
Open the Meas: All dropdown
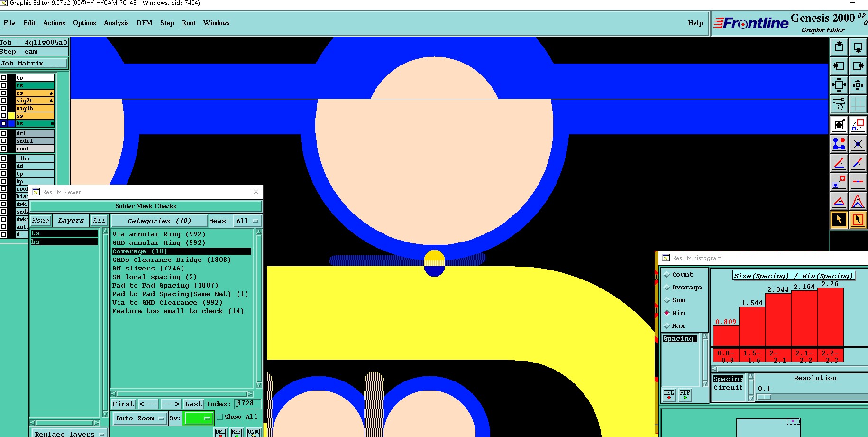(x=247, y=221)
